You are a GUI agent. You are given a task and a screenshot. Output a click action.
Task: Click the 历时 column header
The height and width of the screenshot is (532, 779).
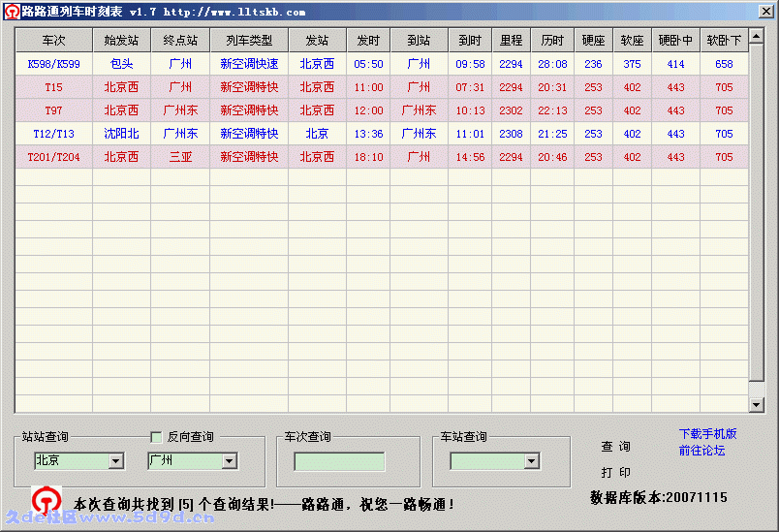(x=552, y=41)
